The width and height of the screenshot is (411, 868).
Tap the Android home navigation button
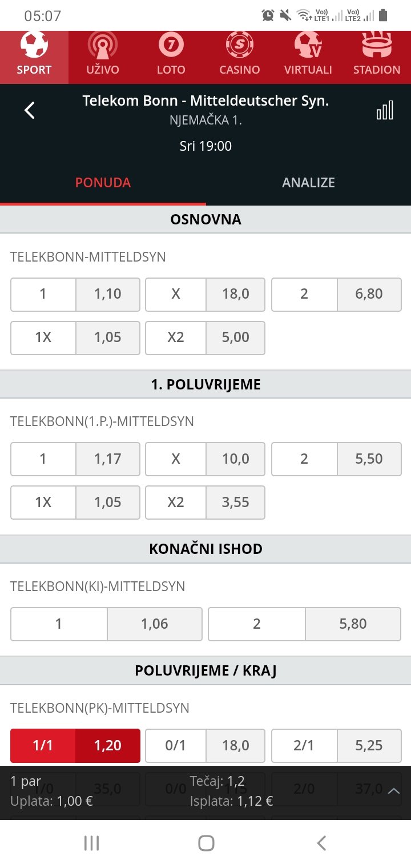206,843
